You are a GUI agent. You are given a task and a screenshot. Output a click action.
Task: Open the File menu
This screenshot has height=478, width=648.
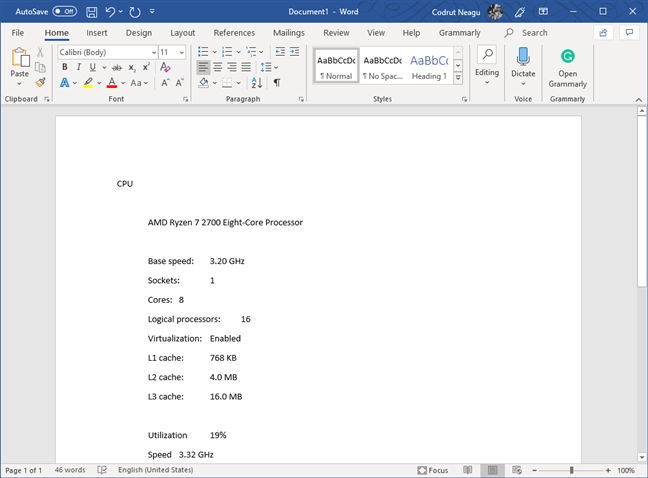[x=17, y=33]
